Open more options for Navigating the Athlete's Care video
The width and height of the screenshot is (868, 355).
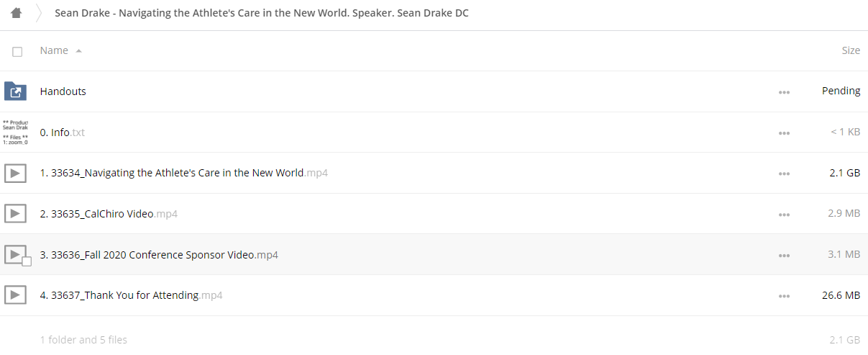pyautogui.click(x=784, y=174)
